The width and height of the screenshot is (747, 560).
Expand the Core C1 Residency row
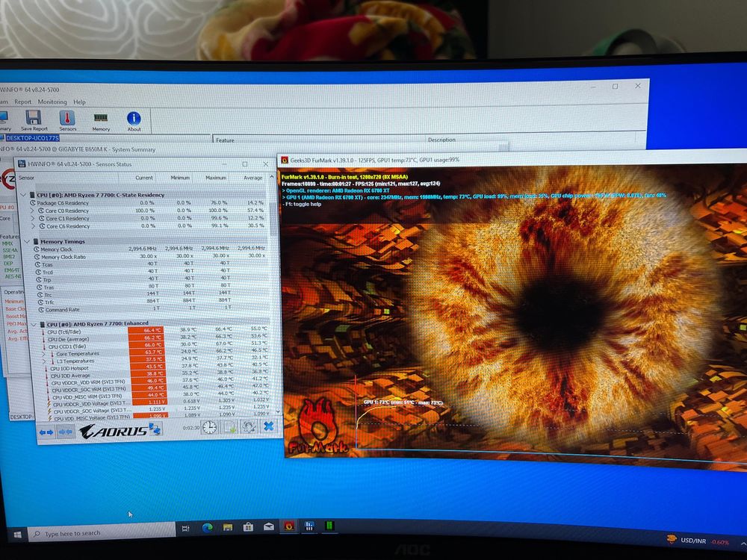(33, 218)
